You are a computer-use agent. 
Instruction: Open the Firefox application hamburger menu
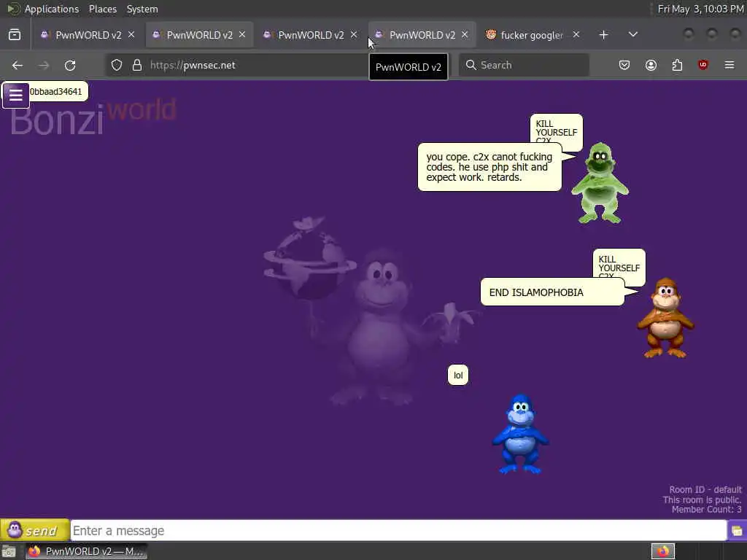729,65
